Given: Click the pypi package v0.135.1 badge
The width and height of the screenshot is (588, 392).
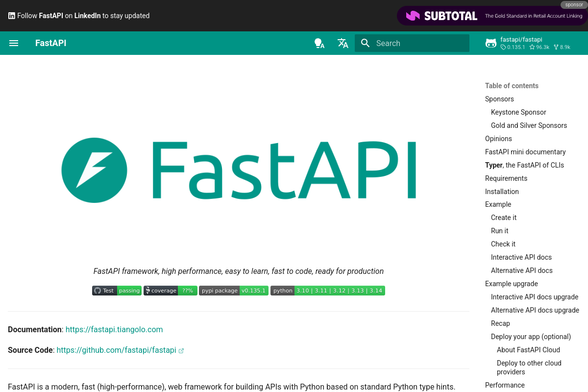Looking at the screenshot, I should click(234, 290).
